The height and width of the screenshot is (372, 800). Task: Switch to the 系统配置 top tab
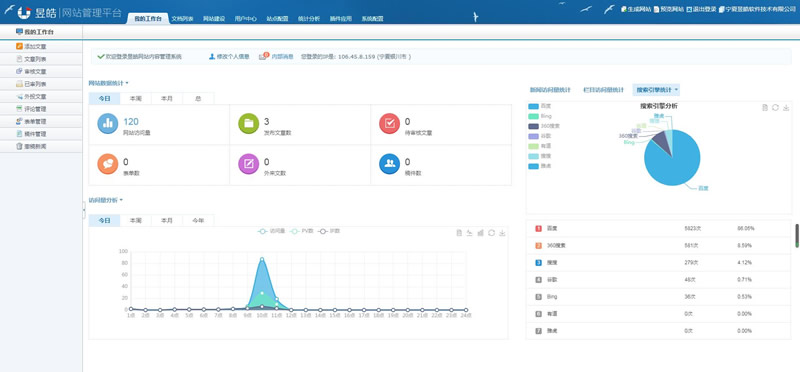tap(372, 18)
